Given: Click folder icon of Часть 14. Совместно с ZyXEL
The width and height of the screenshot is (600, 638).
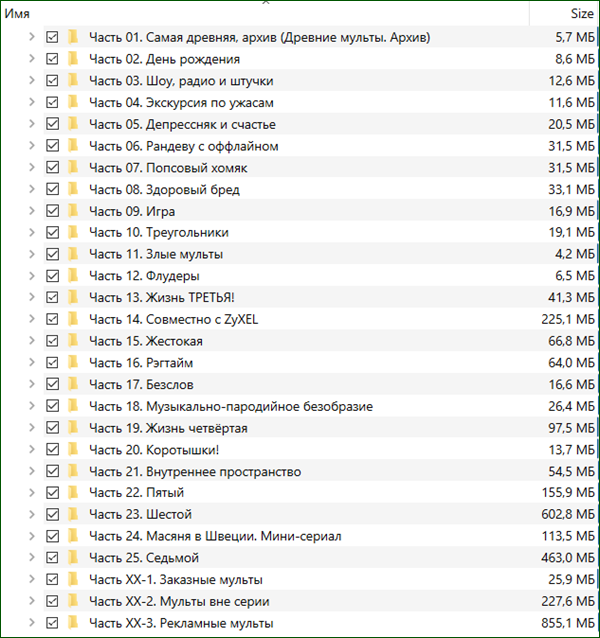Looking at the screenshot, I should pyautogui.click(x=73, y=319).
